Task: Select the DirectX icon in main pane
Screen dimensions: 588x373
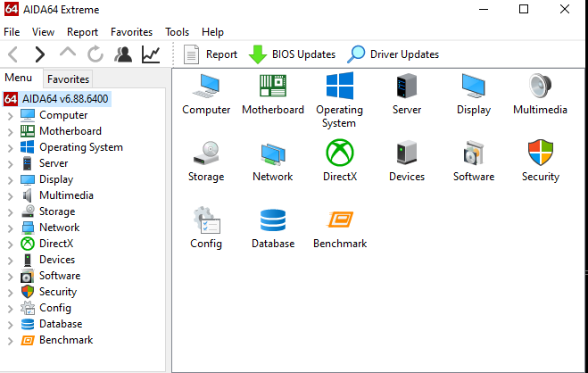Action: coord(340,153)
